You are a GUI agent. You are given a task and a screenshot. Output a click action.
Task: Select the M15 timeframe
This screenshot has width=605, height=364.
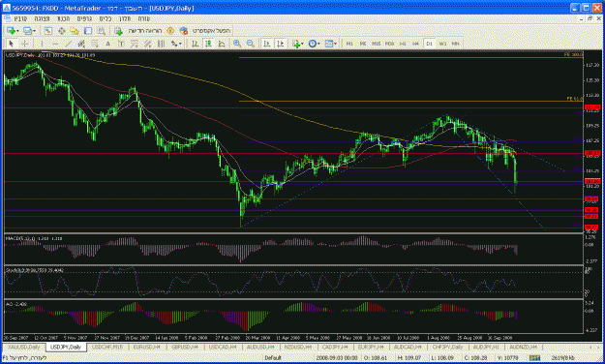pyautogui.click(x=377, y=44)
